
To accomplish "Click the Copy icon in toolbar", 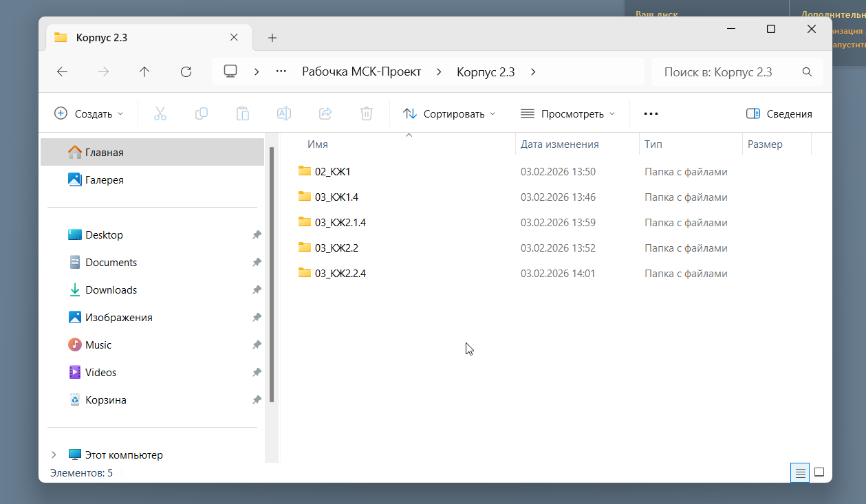I will coord(202,113).
